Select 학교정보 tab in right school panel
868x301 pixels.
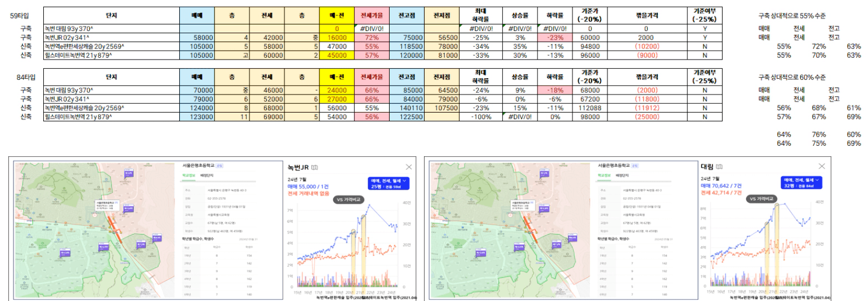click(x=603, y=174)
